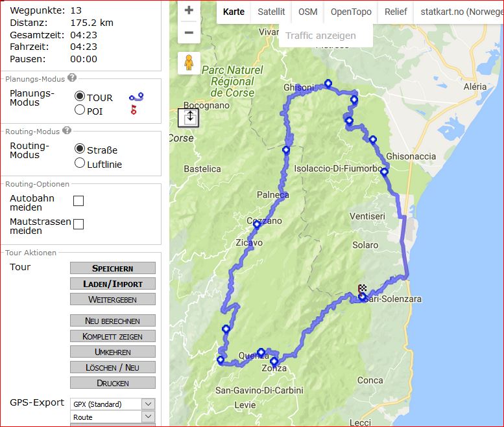Click the Speichern button
Viewport: 504px width, 427px height.
pyautogui.click(x=113, y=268)
